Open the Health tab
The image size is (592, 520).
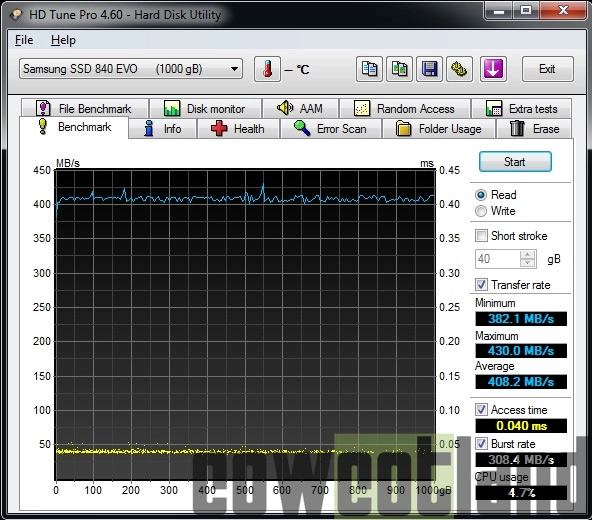pos(238,129)
